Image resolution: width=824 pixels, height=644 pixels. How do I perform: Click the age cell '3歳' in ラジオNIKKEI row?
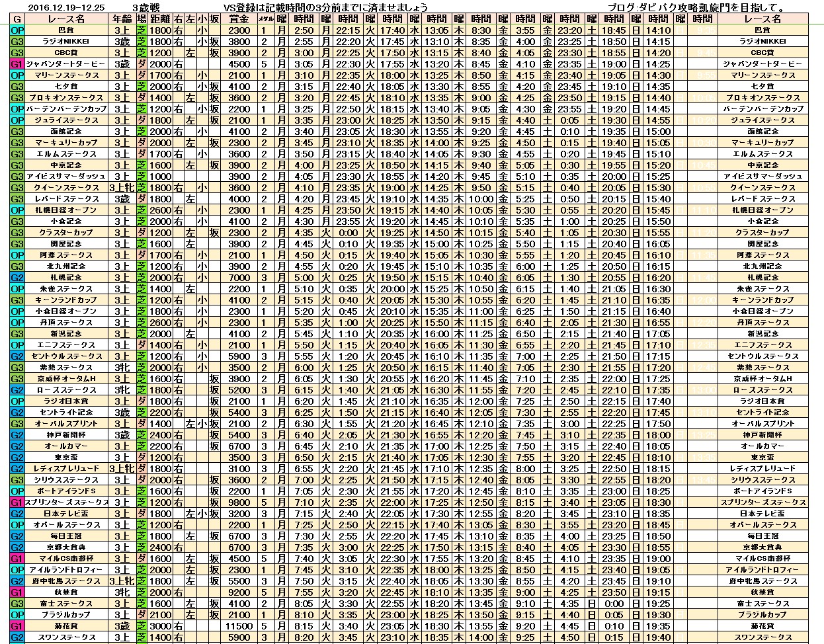tap(122, 42)
